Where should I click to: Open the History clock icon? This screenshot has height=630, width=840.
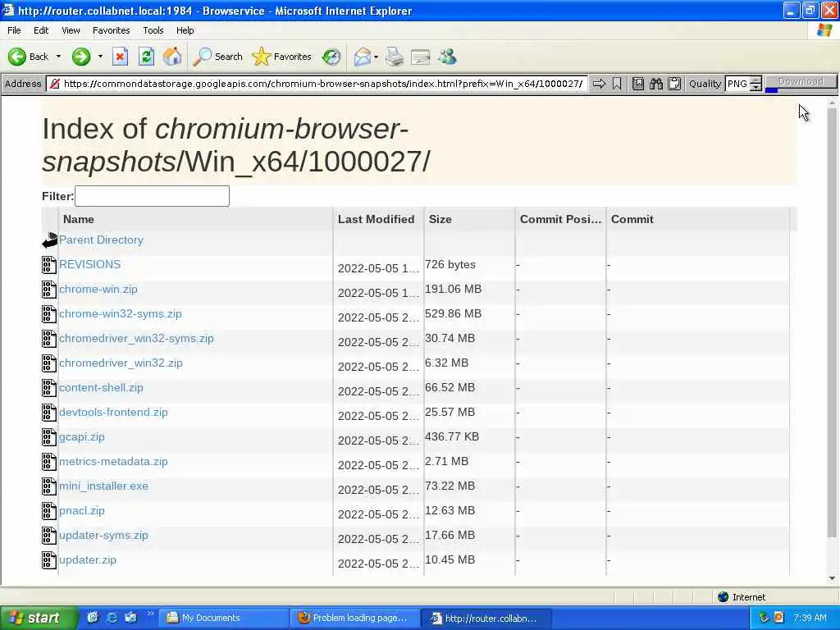click(331, 57)
